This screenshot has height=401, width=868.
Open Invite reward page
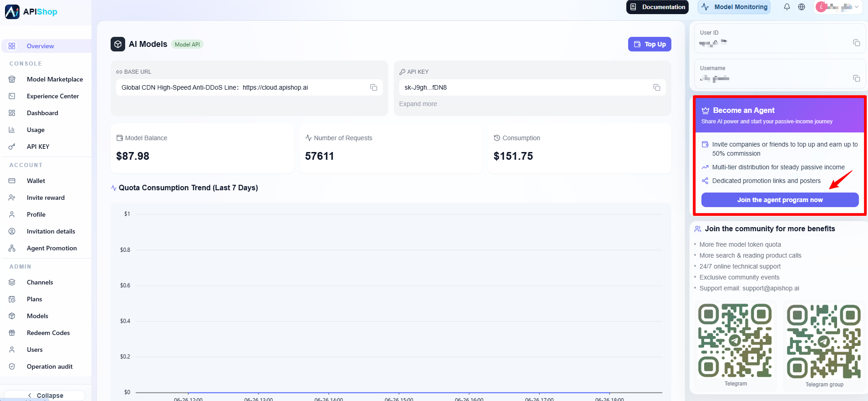[46, 198]
